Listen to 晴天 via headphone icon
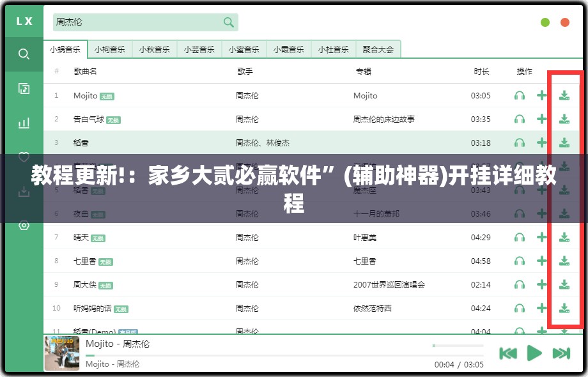 pos(520,237)
